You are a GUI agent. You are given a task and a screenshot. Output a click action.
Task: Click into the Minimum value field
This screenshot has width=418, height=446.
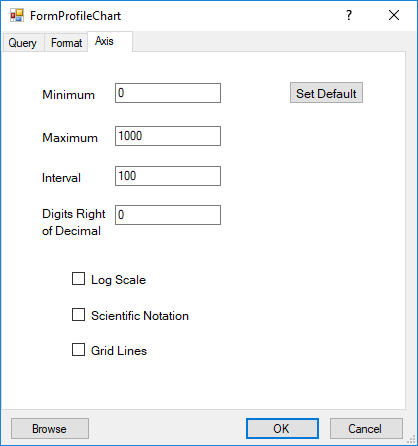[168, 93]
